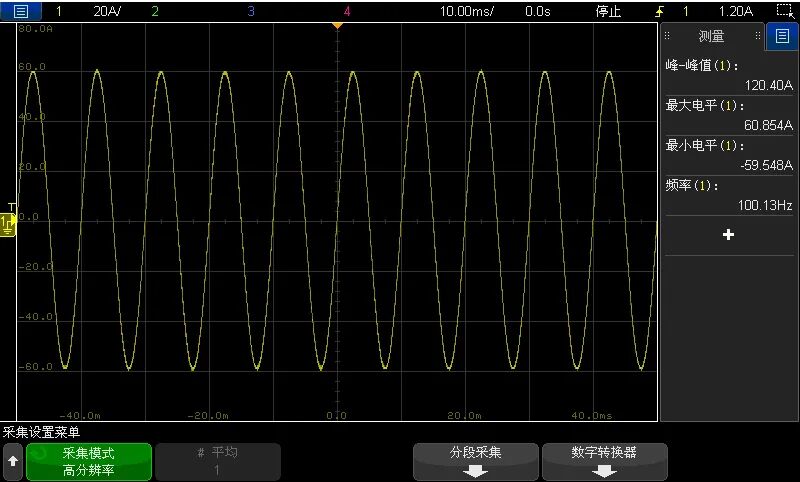Viewport: 800px width, 482px height.
Task: Click the orange trigger time reference marker
Action: [x=337, y=25]
